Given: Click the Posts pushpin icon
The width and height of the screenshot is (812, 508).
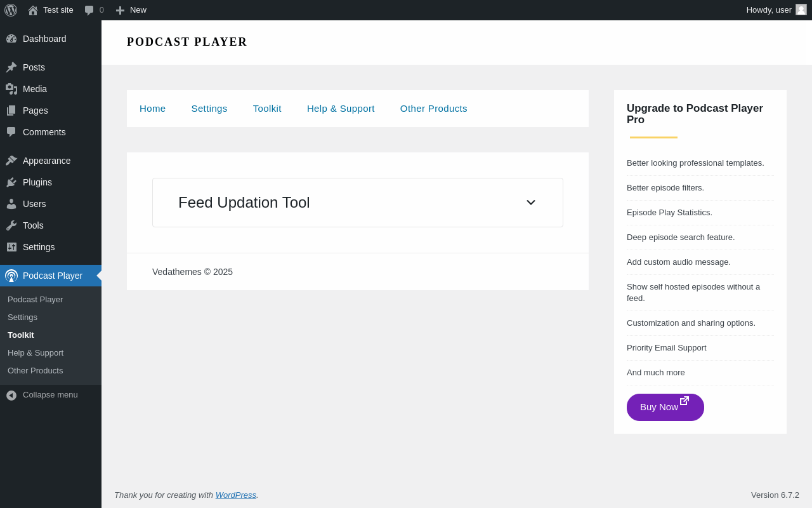Looking at the screenshot, I should click(x=11, y=67).
